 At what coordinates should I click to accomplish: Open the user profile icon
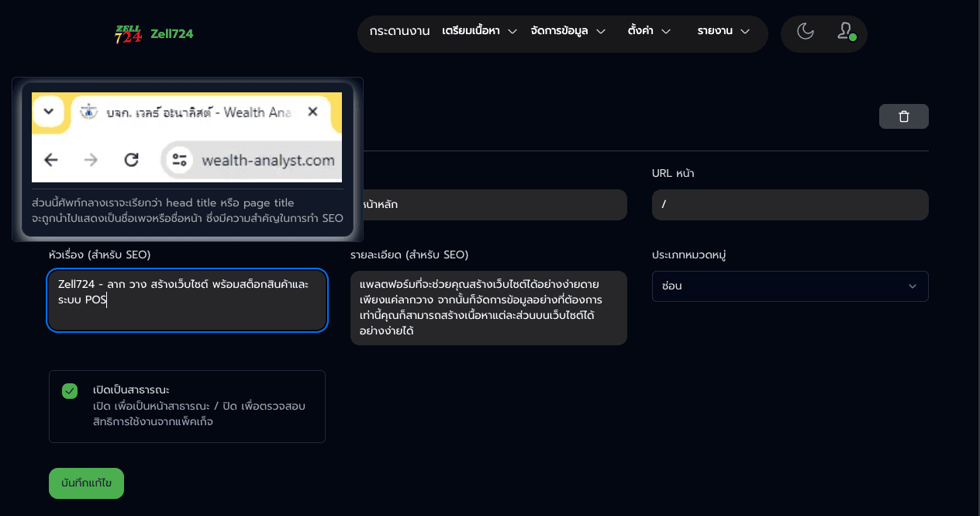click(845, 32)
